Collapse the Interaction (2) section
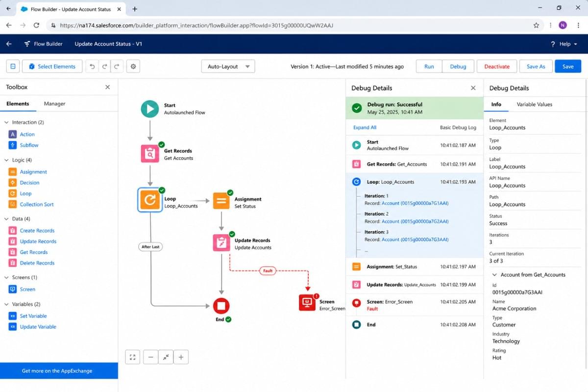This screenshot has height=392, width=588. [x=6, y=122]
